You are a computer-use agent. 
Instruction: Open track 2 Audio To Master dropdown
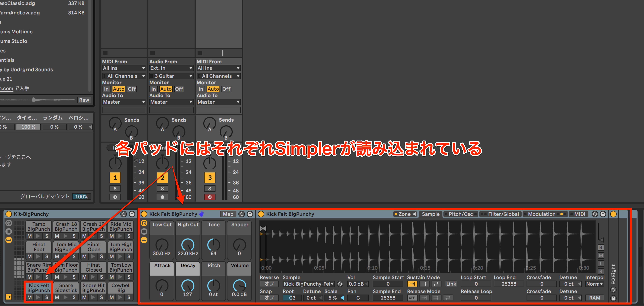click(x=171, y=102)
